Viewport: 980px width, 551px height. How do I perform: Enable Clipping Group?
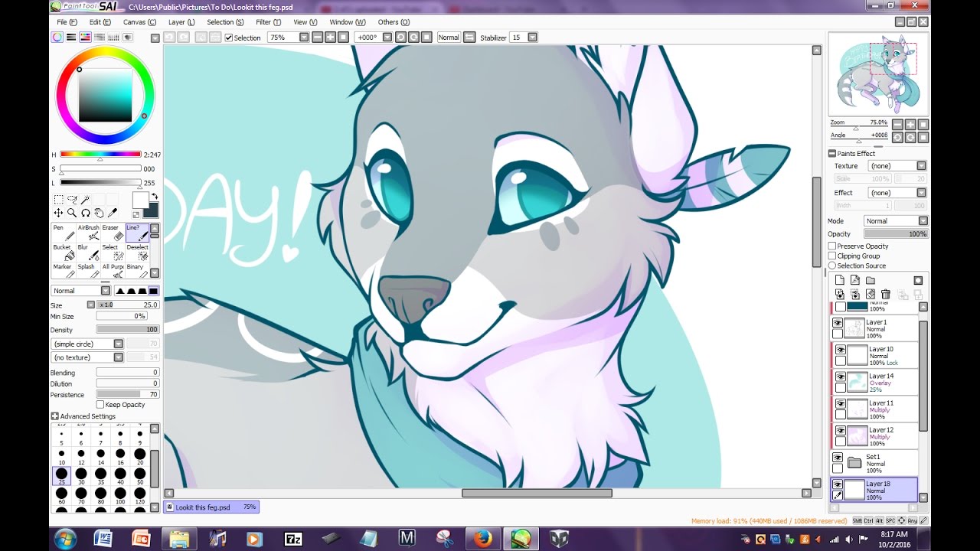pyautogui.click(x=832, y=256)
